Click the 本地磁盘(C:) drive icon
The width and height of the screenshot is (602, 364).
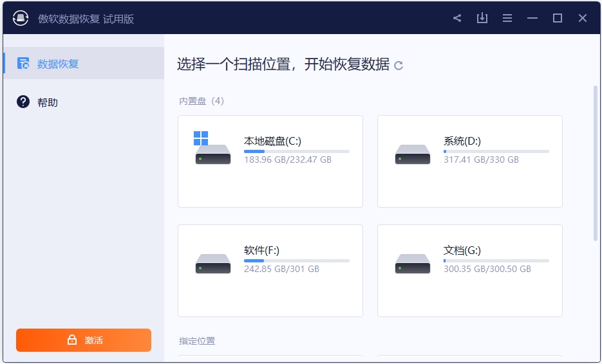pyautogui.click(x=212, y=152)
